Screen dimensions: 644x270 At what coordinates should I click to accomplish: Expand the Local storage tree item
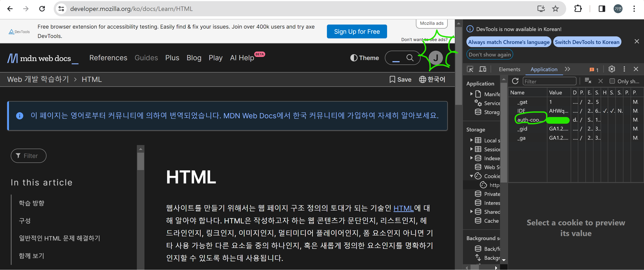point(471,140)
